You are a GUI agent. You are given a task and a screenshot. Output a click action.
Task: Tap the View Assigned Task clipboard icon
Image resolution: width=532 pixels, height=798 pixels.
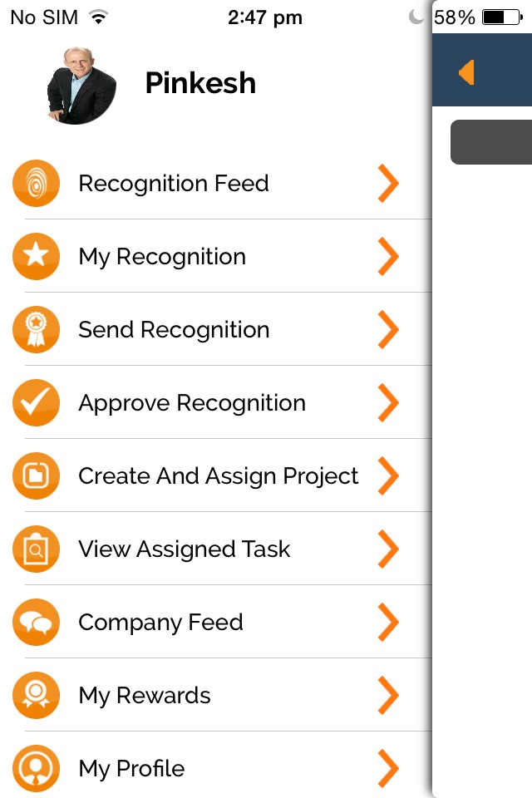coord(36,549)
